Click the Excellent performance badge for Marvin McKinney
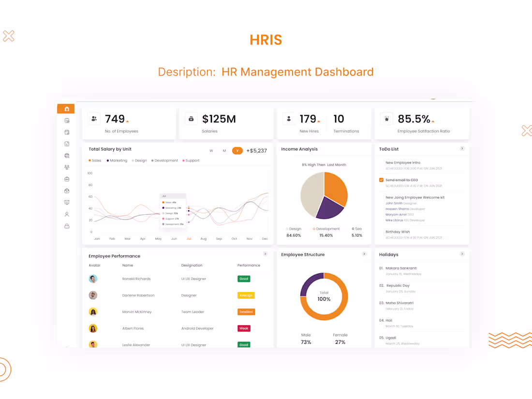Screen dimensions: 532x399 (x=246, y=311)
